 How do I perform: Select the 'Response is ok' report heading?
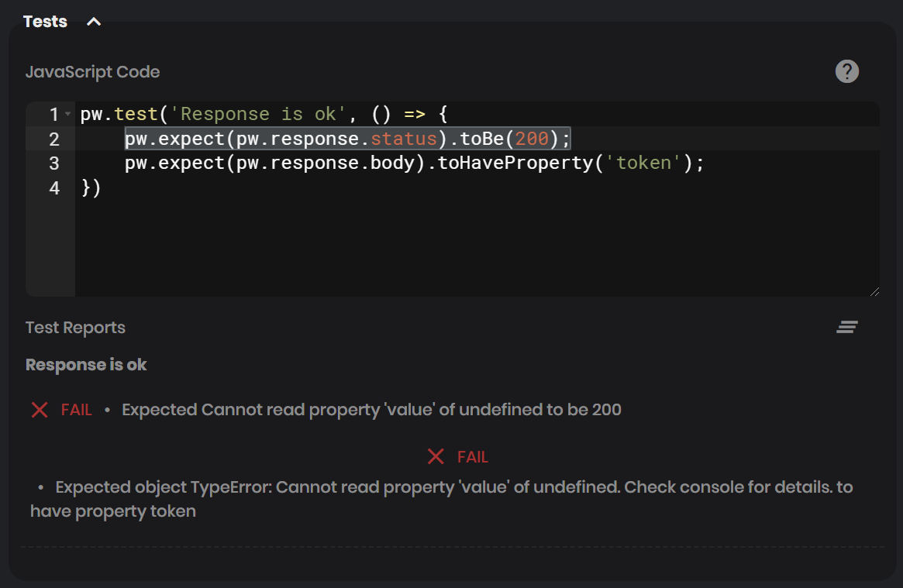coord(85,364)
